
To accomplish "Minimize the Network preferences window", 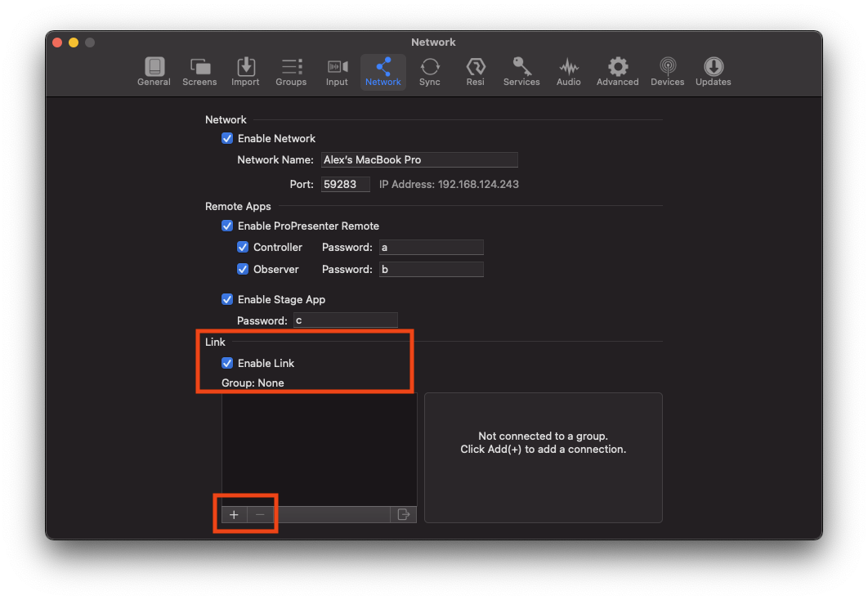I will click(74, 43).
